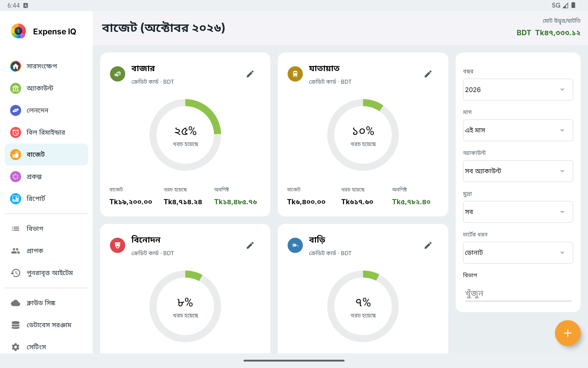The height and width of the screenshot is (368, 588).
Task: Click the যাতায়াত spent amount Tk৬১৭.৬০
Action: pos(357,202)
